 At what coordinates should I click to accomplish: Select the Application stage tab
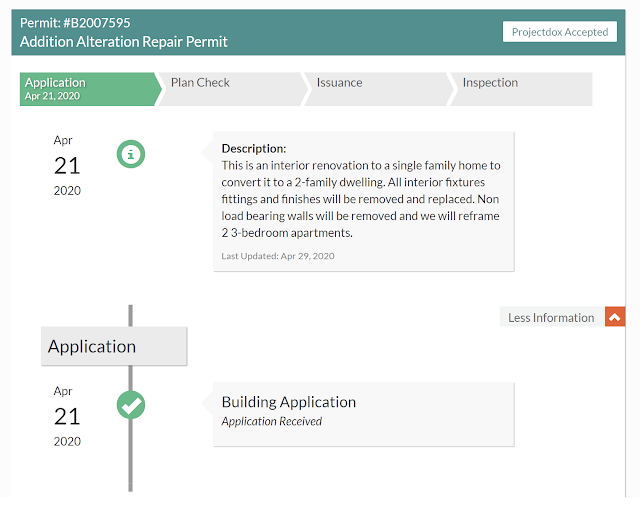[x=91, y=89]
